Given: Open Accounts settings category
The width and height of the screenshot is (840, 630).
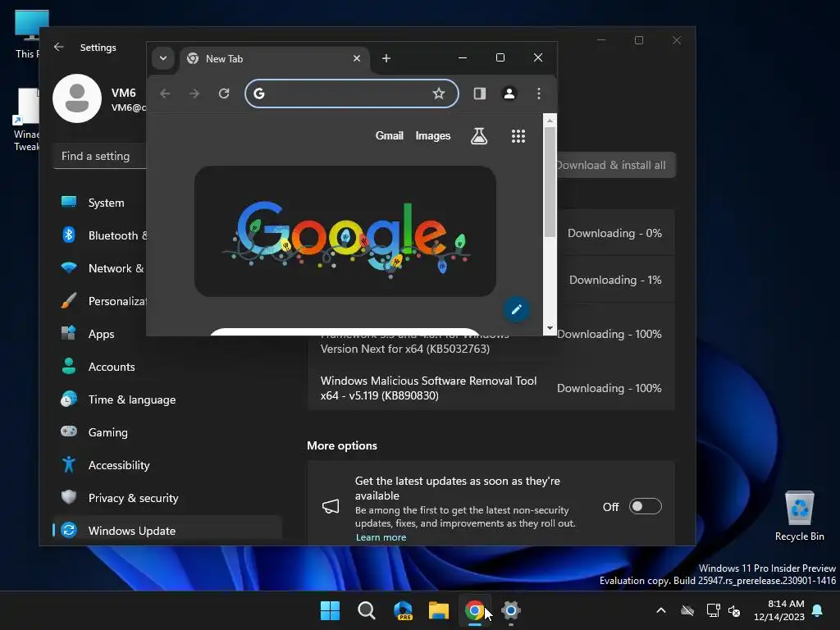Looking at the screenshot, I should (x=167, y=367).
